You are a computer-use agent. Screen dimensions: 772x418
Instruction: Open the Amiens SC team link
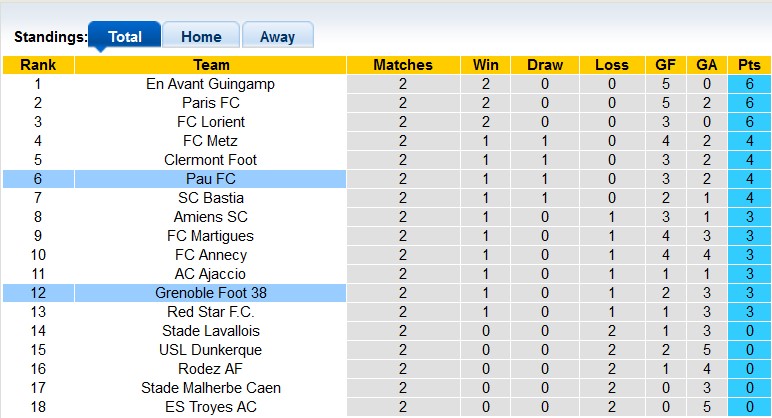[210, 217]
